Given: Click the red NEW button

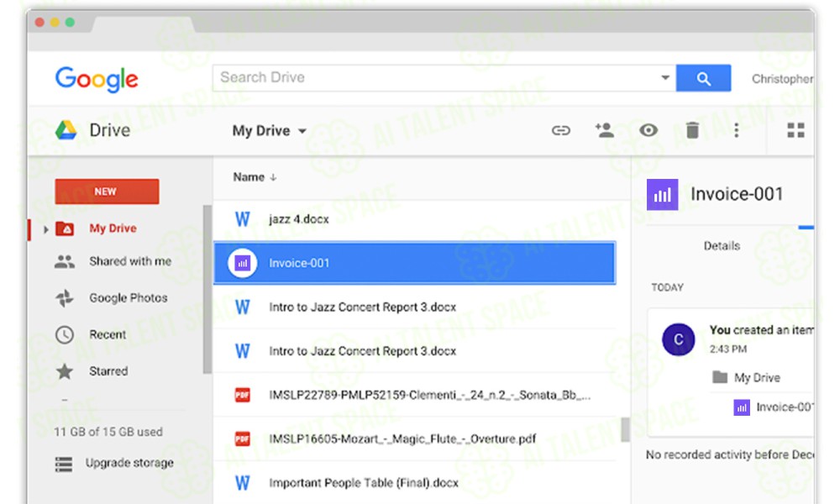Looking at the screenshot, I should (107, 192).
